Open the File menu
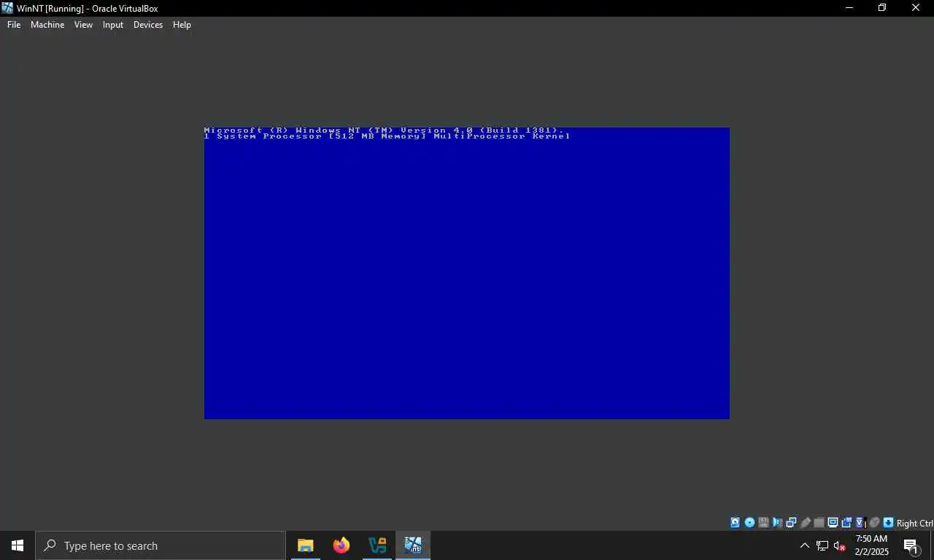934x560 pixels. [x=14, y=25]
